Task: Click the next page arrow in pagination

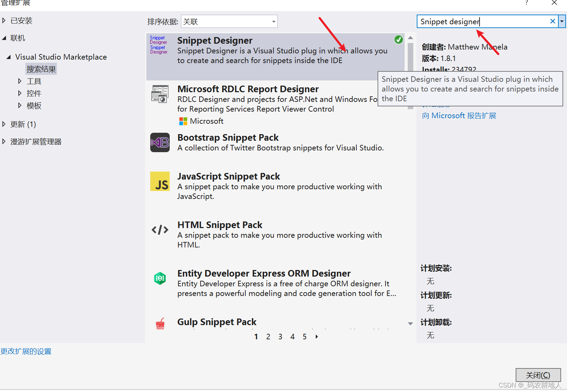Action: (316, 337)
